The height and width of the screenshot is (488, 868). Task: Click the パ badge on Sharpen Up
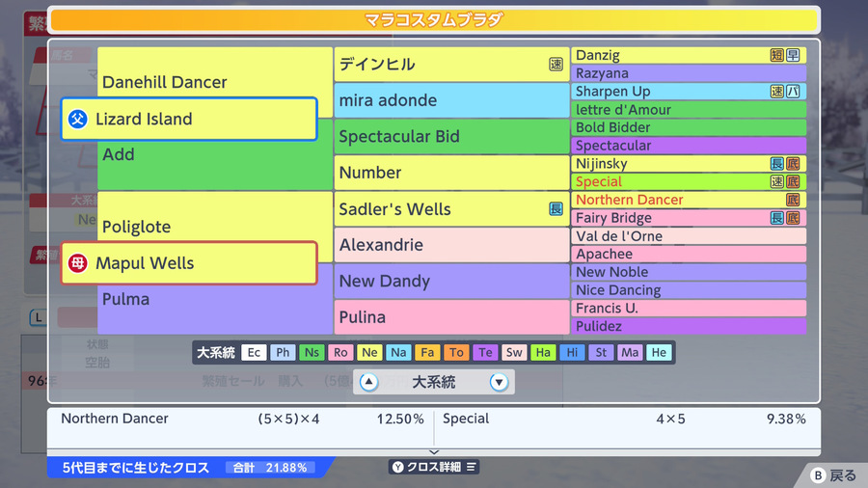793,92
